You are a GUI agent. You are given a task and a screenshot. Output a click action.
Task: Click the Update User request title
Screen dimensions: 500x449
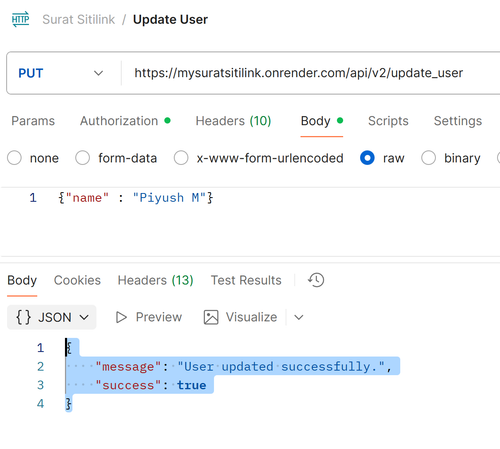point(170,19)
